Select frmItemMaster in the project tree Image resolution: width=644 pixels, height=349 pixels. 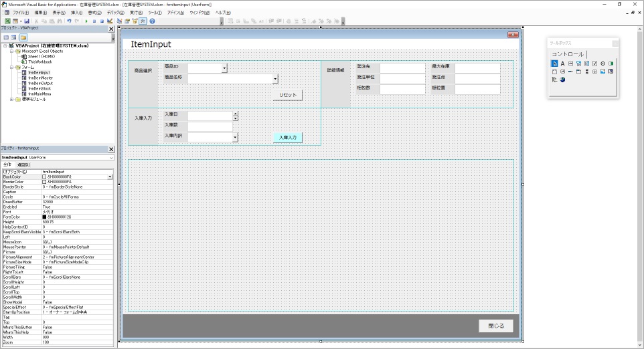41,78
